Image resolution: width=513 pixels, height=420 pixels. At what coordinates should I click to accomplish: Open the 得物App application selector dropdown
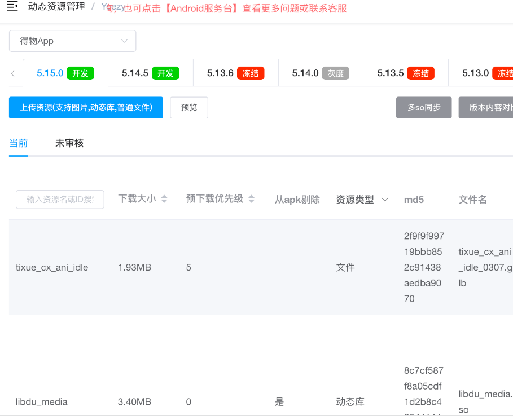point(72,41)
